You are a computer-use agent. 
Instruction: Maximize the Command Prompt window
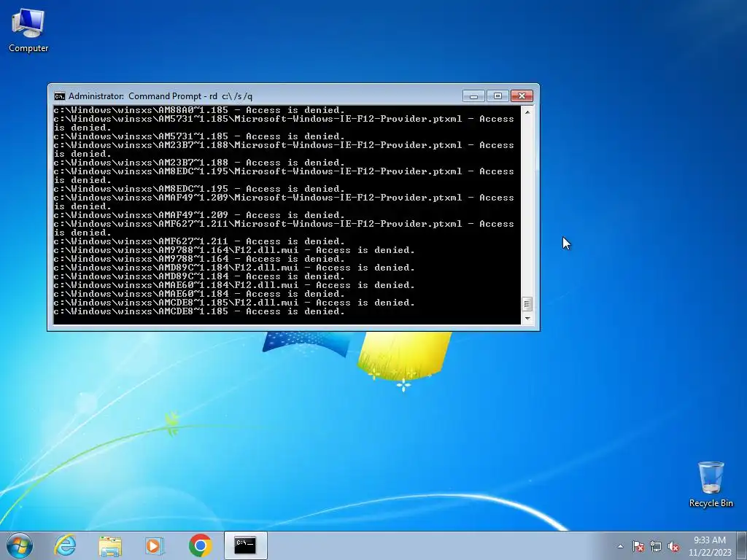tap(498, 96)
